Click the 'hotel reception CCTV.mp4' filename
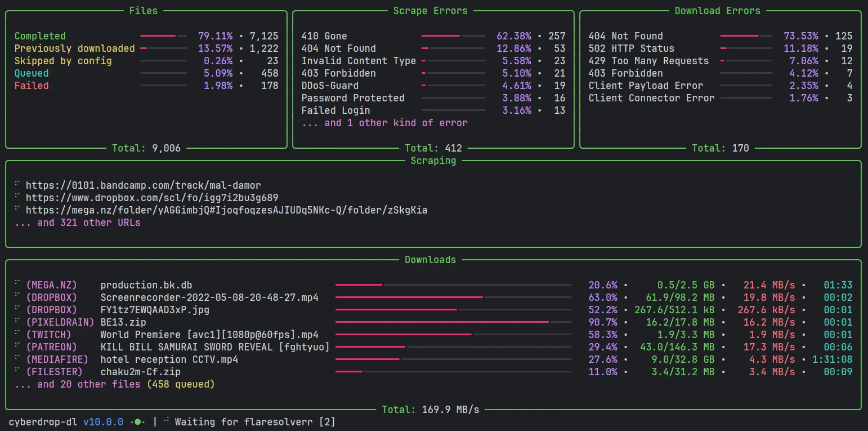Screen dimensions: 868x431 169,359
